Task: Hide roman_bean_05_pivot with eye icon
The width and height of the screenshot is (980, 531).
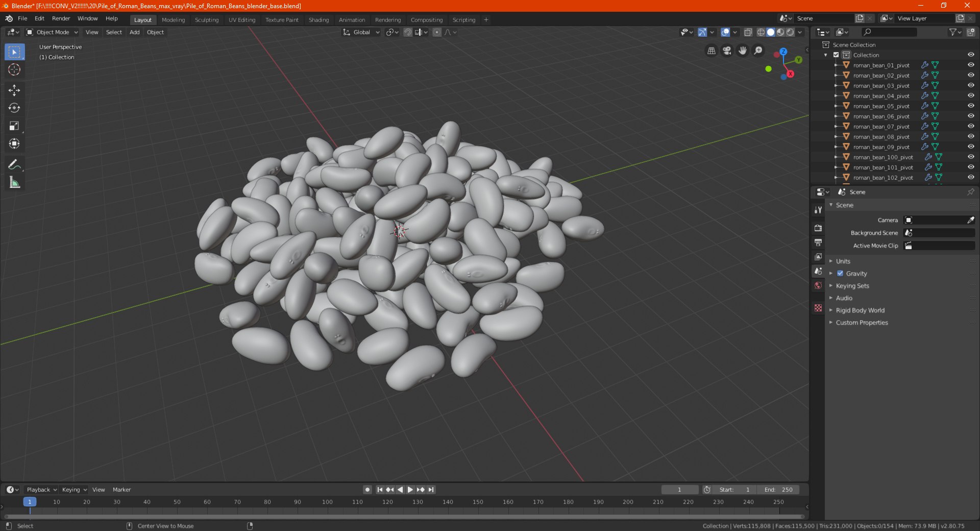Action: (971, 106)
